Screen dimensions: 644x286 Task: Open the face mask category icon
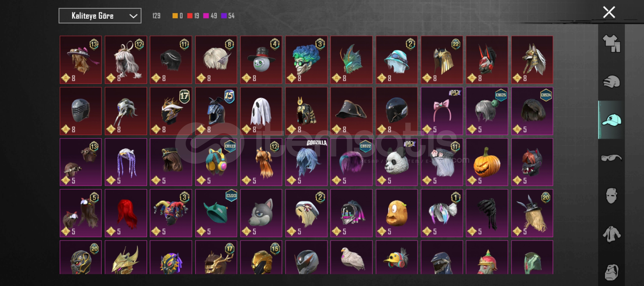[x=611, y=196]
